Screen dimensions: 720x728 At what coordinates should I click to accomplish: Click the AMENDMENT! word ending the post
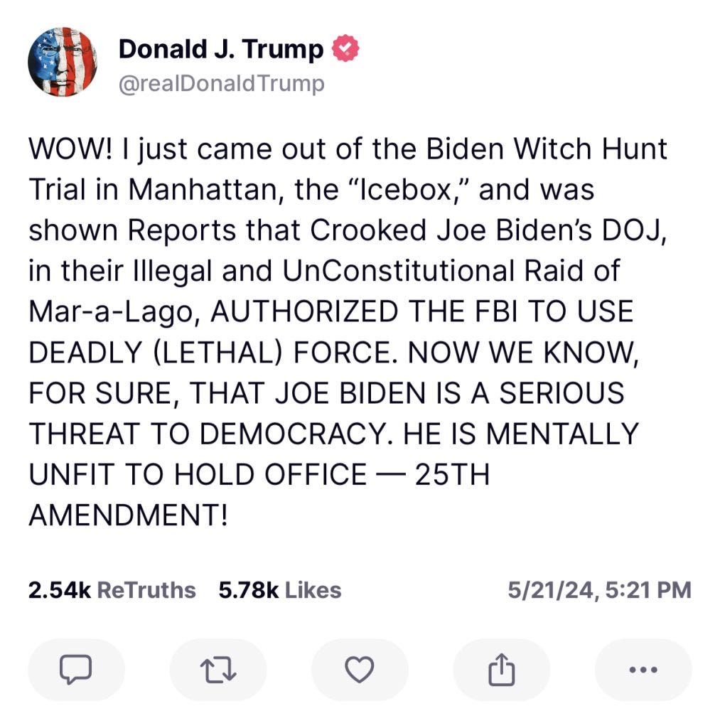tap(129, 515)
